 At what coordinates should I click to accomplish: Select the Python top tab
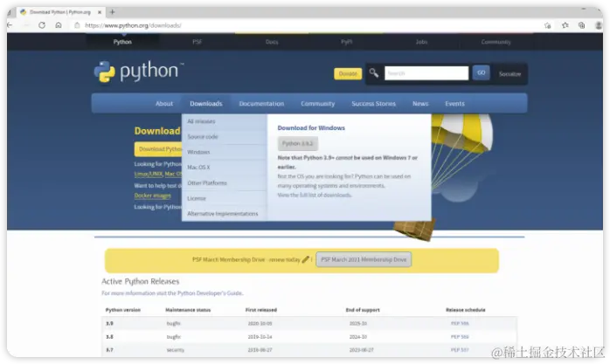pos(122,42)
